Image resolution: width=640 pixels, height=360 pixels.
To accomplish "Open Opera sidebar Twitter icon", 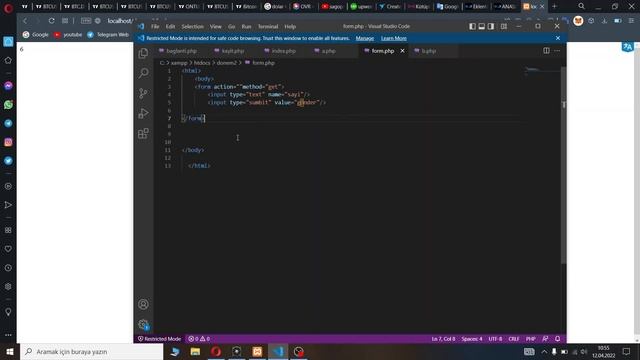I will coord(8,161).
